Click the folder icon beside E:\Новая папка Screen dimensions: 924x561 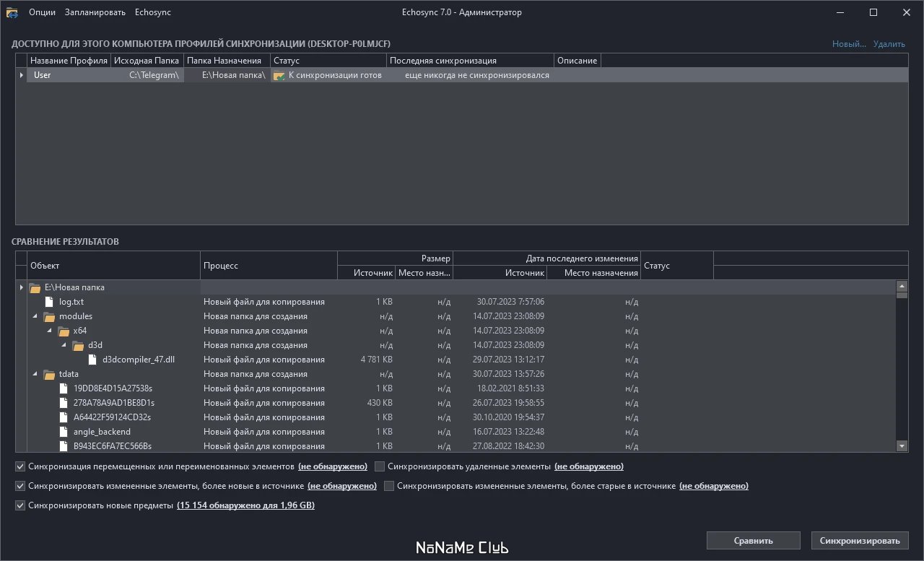(35, 287)
